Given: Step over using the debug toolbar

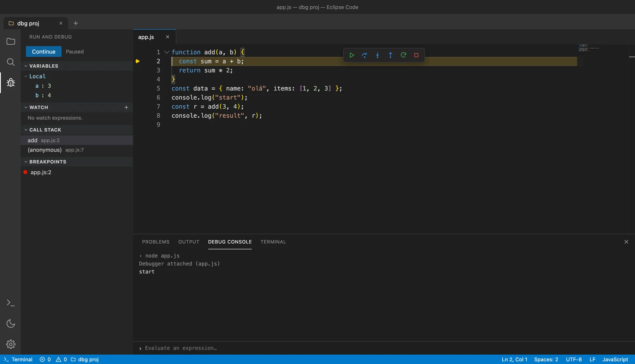Looking at the screenshot, I should click(364, 55).
